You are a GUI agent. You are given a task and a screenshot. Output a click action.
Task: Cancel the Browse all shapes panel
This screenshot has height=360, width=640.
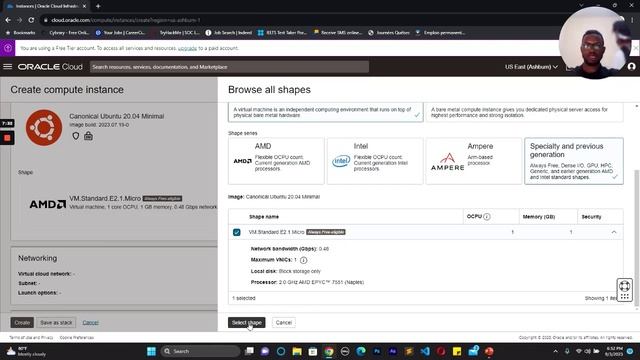pyautogui.click(x=284, y=322)
